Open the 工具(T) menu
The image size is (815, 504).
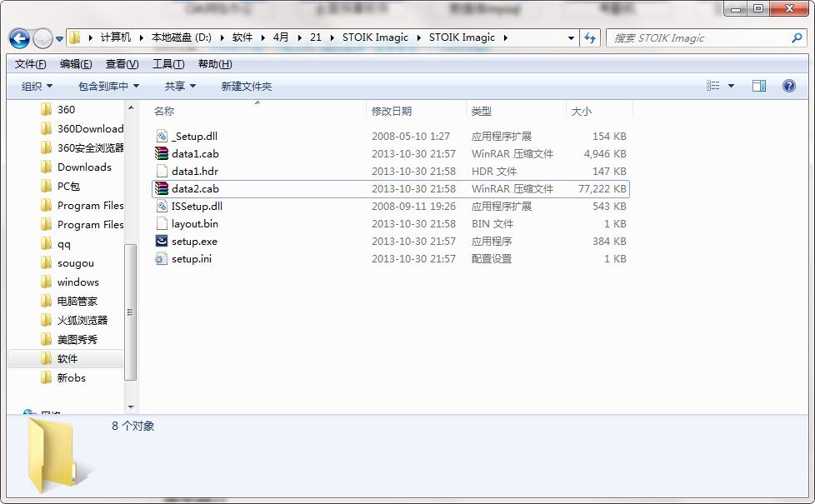168,64
